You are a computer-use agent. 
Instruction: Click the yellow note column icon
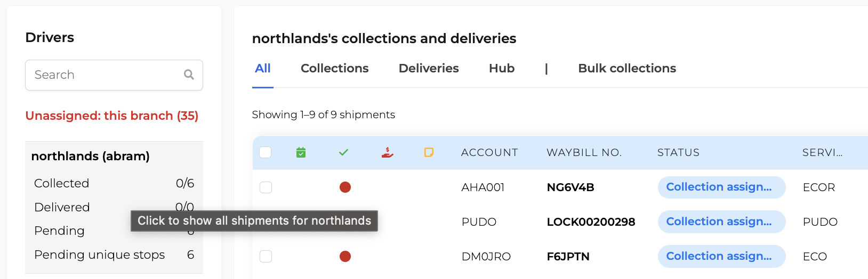pyautogui.click(x=429, y=152)
